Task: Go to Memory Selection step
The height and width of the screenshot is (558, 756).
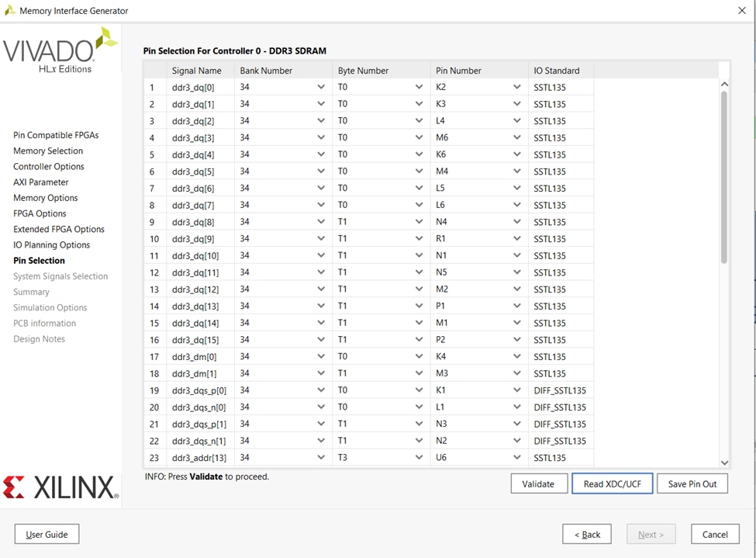Action: [48, 151]
